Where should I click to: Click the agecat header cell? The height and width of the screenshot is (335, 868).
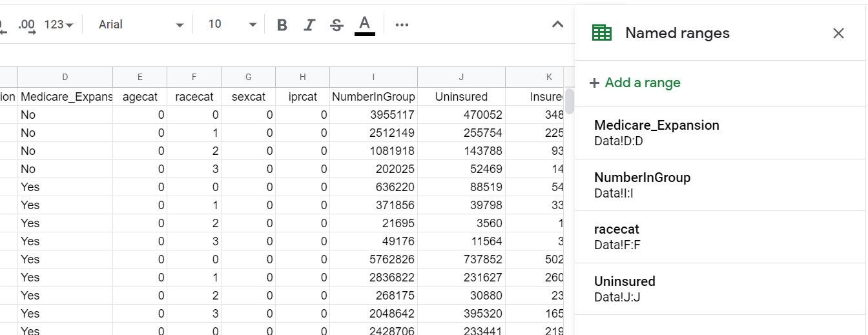pos(140,97)
